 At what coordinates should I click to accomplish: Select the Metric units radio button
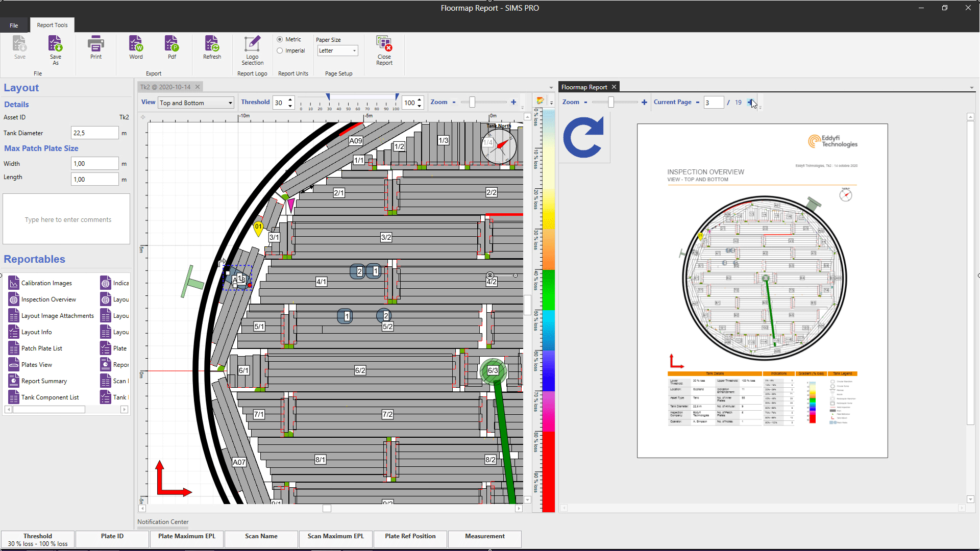tap(280, 39)
